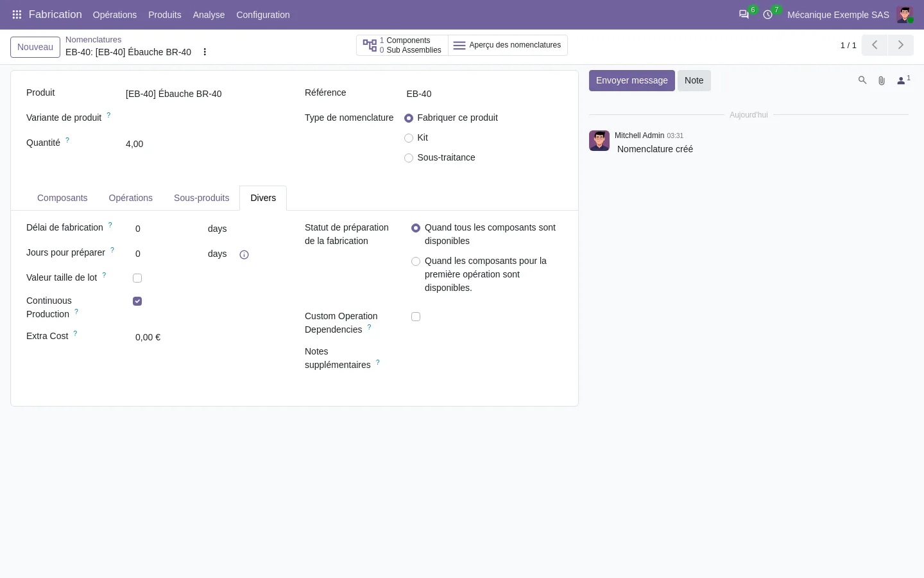Open the Opérations menu
Viewport: 924px width, 578px height.
(115, 15)
